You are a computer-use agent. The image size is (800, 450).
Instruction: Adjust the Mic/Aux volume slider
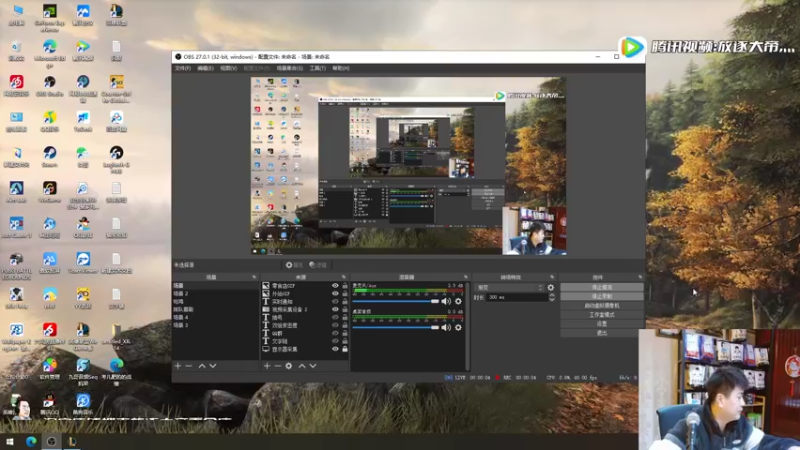[395, 301]
